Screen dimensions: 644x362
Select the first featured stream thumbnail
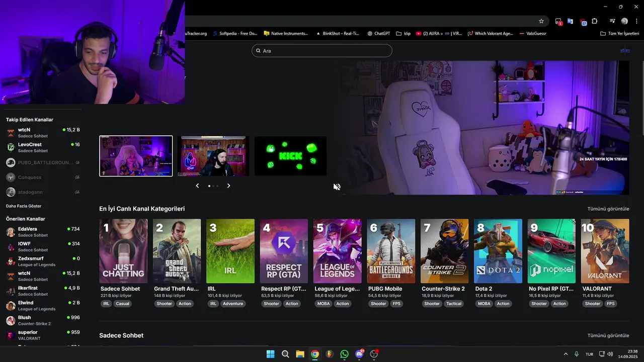coord(136,156)
